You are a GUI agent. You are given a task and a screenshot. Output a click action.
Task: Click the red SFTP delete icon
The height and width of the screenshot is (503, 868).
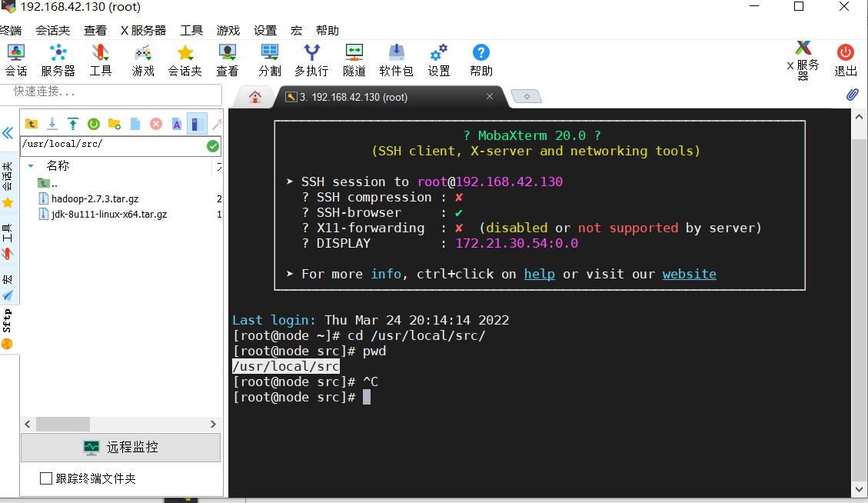[x=156, y=124]
